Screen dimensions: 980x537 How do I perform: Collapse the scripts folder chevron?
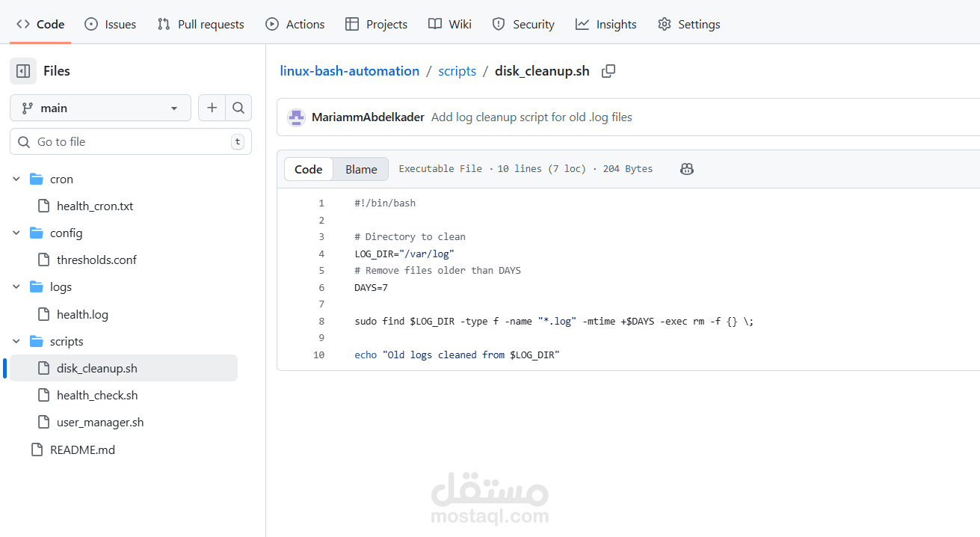(16, 342)
